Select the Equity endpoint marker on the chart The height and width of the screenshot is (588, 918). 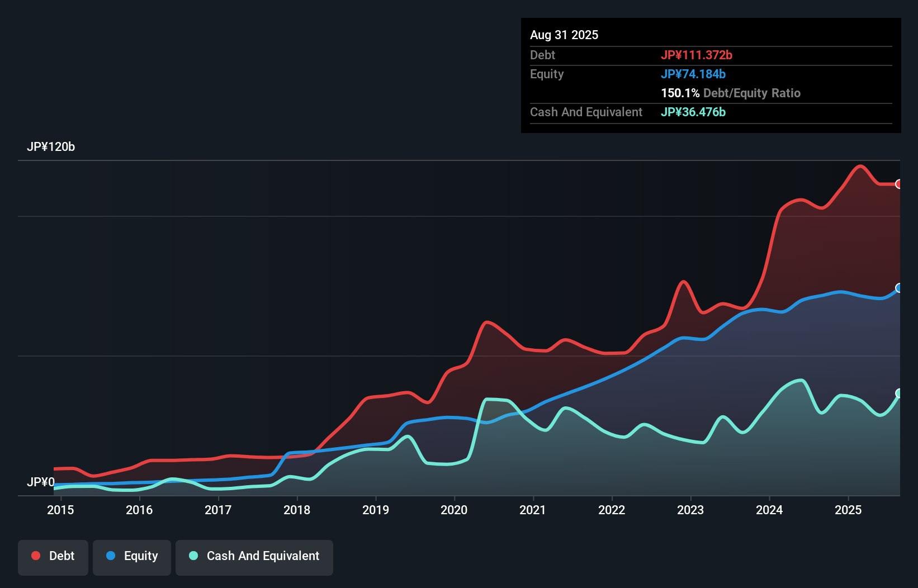pos(900,289)
